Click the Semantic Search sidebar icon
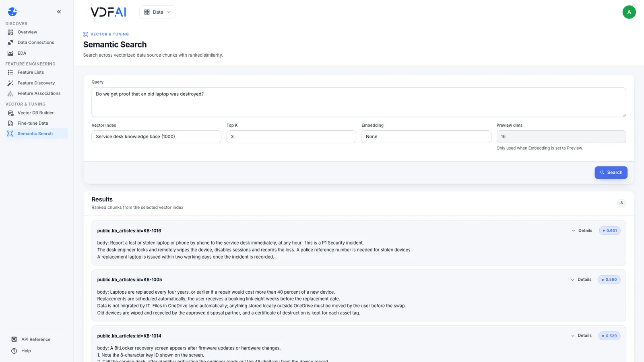Image resolution: width=644 pixels, height=362 pixels. (x=10, y=134)
